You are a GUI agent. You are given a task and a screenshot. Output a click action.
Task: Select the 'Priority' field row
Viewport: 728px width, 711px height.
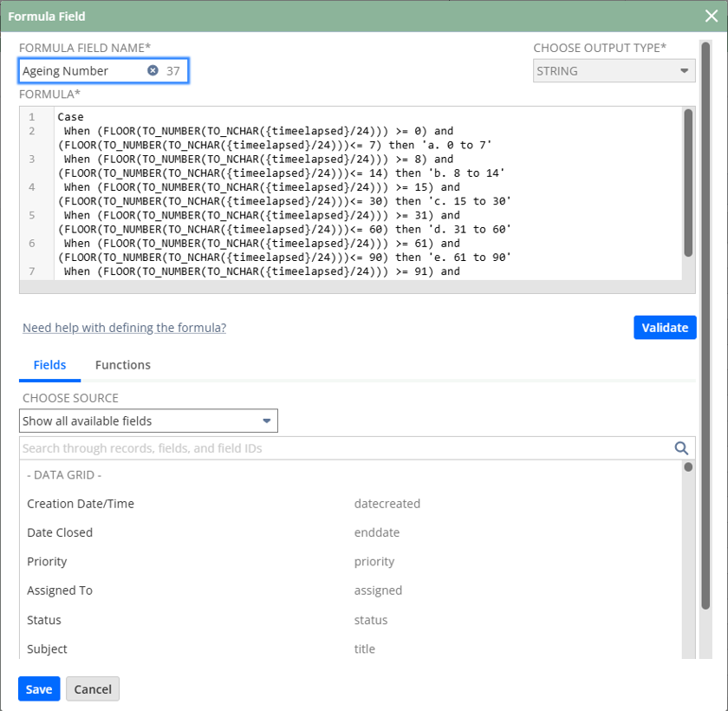350,562
